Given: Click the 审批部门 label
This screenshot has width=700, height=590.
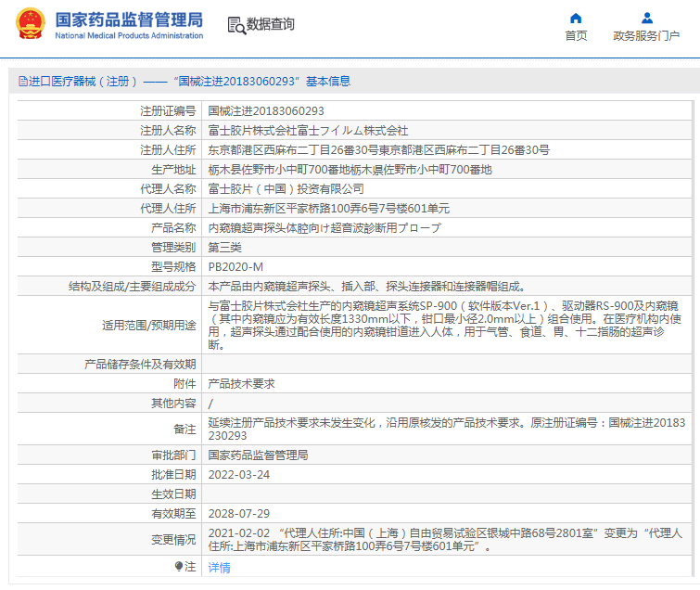Looking at the screenshot, I should (173, 455).
